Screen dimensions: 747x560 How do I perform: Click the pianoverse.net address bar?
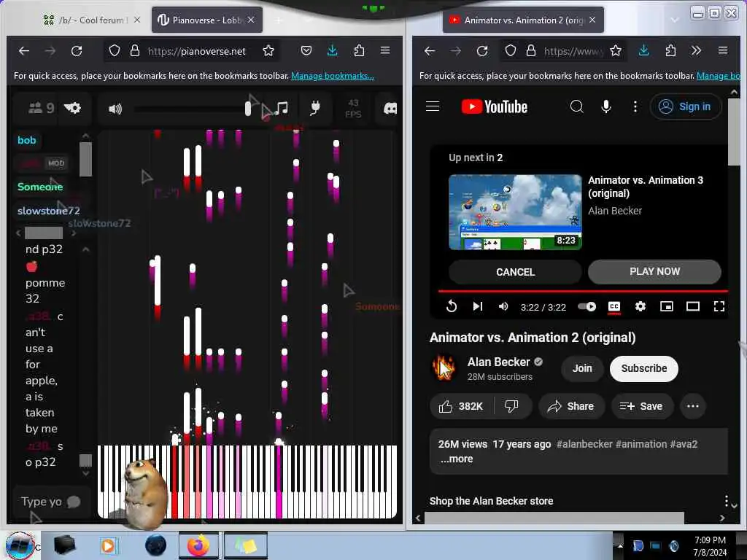(x=196, y=51)
